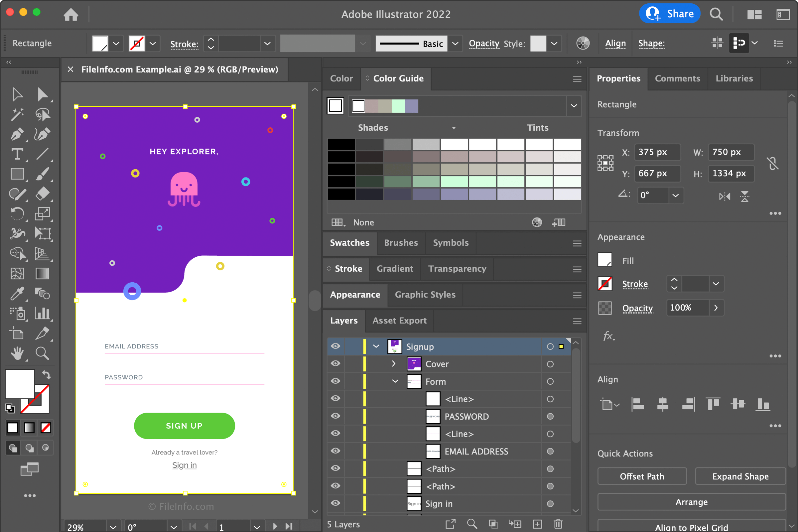Click the Sign in hyperlink
The height and width of the screenshot is (532, 798).
pos(185,464)
